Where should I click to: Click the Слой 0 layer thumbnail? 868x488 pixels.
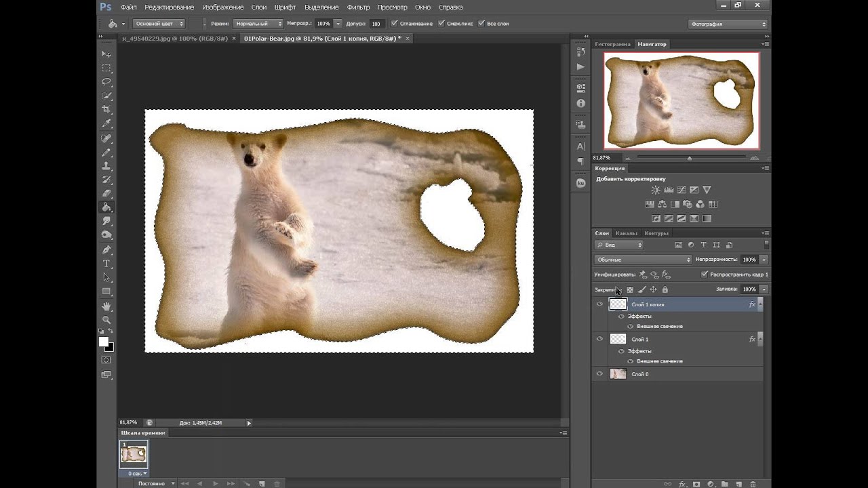click(x=618, y=373)
